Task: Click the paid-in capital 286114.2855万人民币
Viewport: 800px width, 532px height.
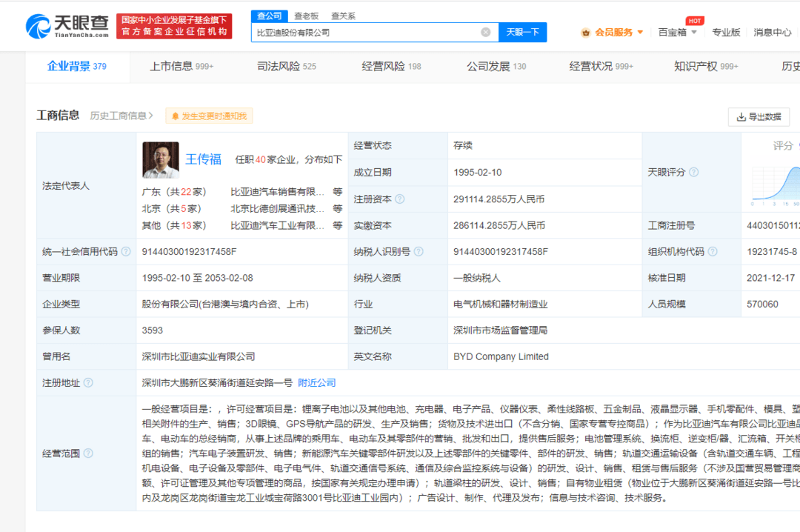Action: click(x=499, y=225)
